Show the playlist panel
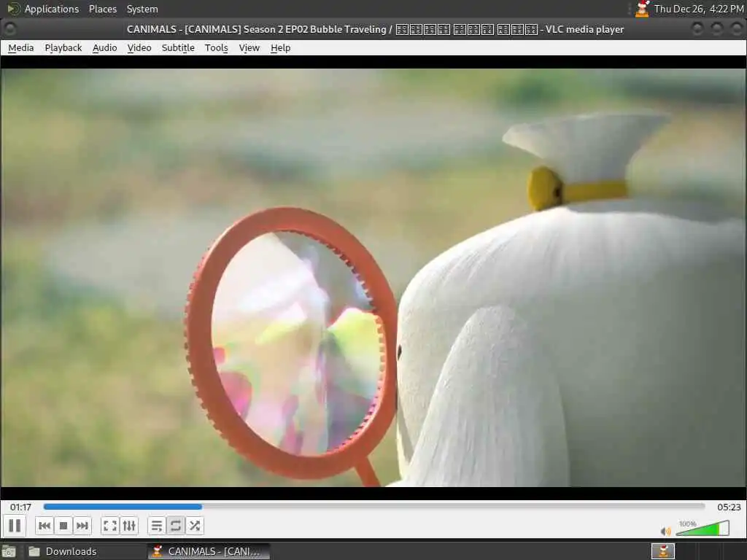The width and height of the screenshot is (747, 560). [157, 526]
